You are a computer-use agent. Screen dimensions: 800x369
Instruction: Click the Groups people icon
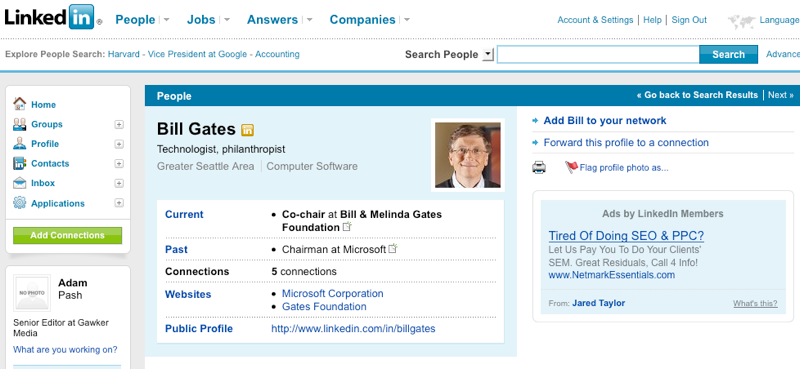coord(19,124)
